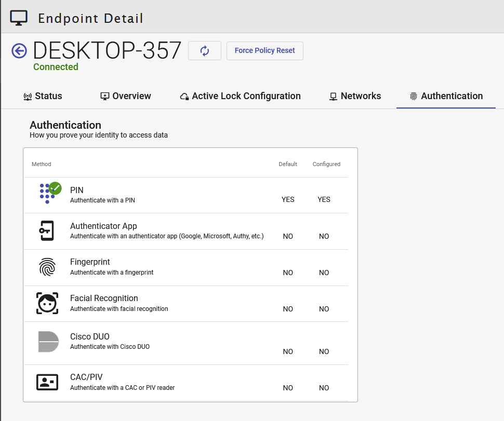Open the Networks tab
504x421 pixels.
coord(355,96)
